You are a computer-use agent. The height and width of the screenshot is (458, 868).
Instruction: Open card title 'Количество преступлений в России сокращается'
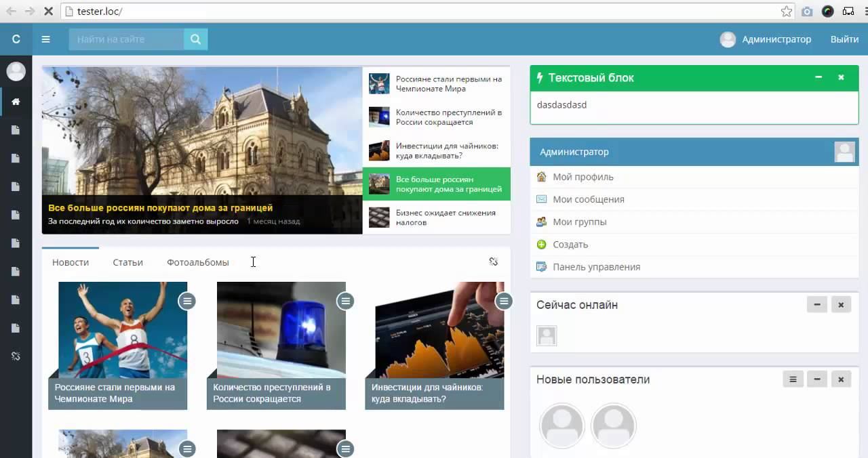click(x=272, y=393)
